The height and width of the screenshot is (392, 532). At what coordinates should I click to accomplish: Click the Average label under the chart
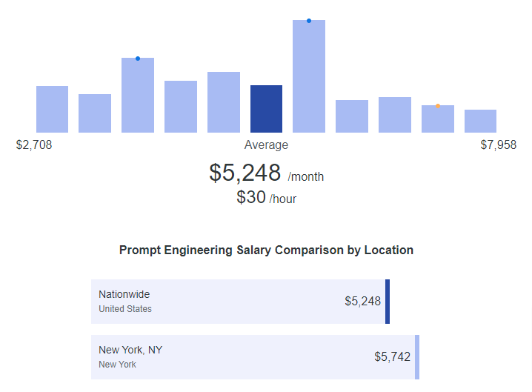[x=266, y=145]
